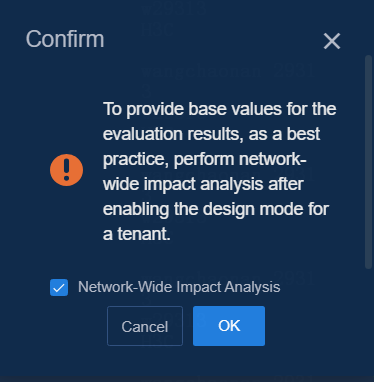This screenshot has height=382, width=374.
Task: Confirm with the blue OK button
Action: point(229,326)
